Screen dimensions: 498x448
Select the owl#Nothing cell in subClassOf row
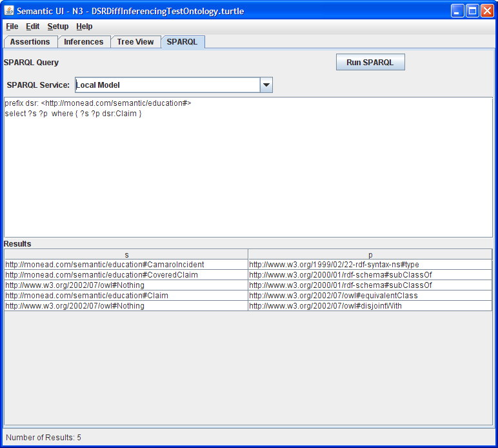pyautogui.click(x=126, y=285)
